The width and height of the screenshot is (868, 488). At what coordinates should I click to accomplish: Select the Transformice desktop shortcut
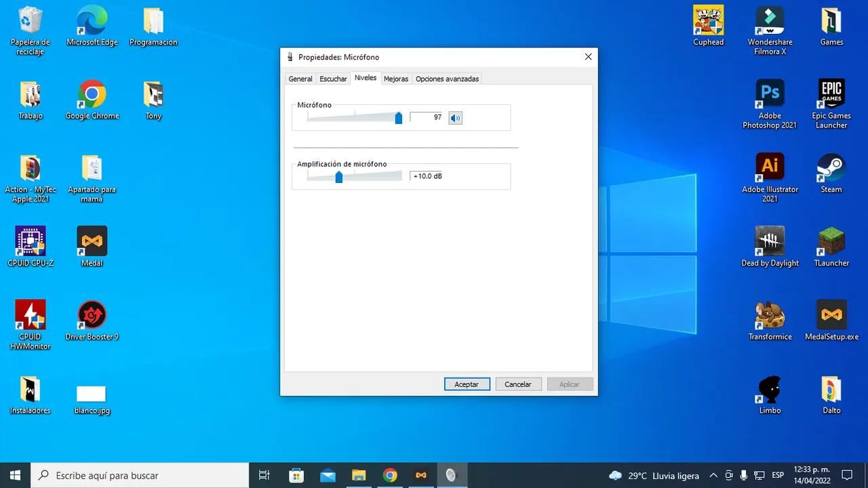(x=770, y=321)
